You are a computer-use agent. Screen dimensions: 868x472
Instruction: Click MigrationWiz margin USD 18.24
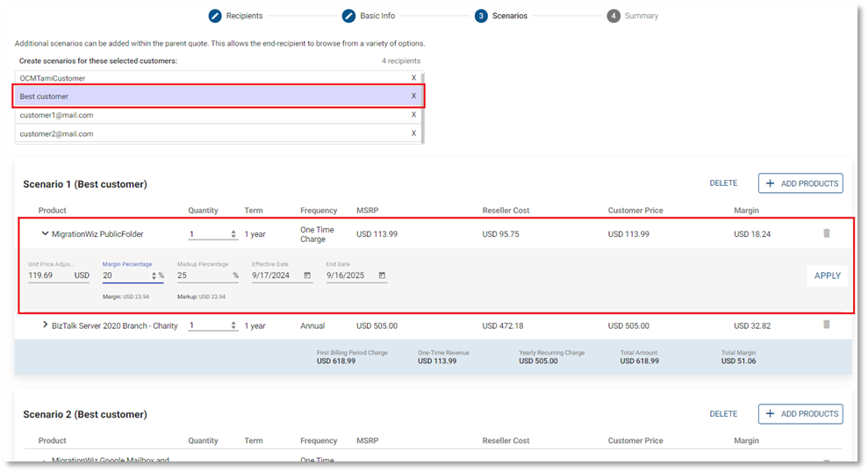tap(752, 234)
